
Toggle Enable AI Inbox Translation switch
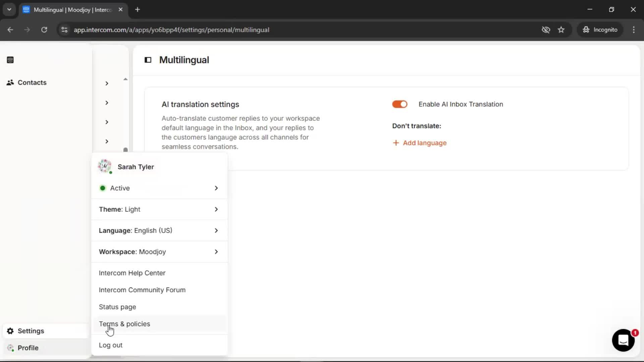pyautogui.click(x=400, y=105)
